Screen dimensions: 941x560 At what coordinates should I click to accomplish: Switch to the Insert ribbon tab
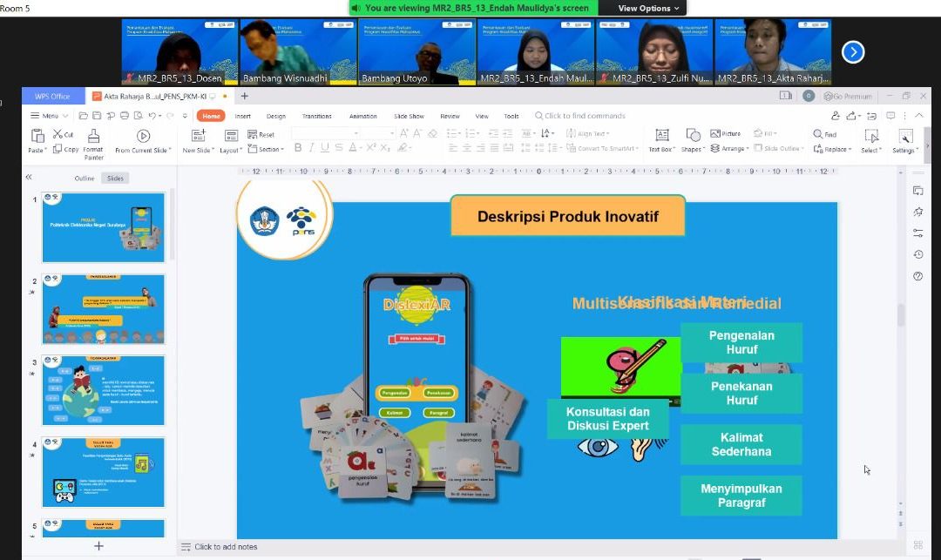[x=243, y=117]
